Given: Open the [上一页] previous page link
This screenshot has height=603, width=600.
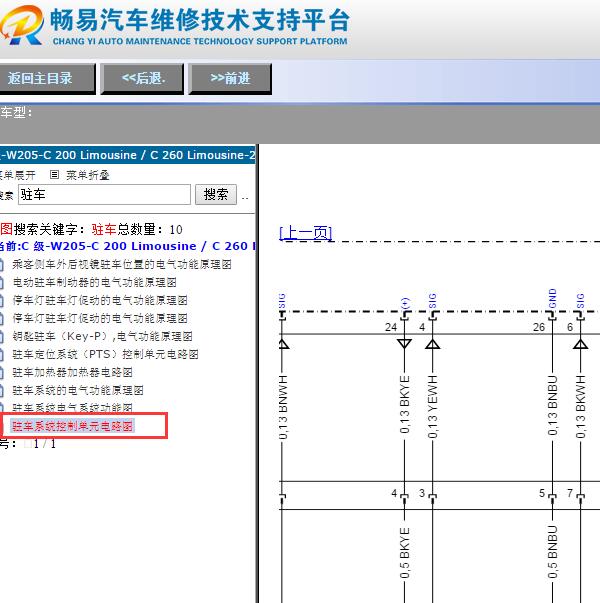Looking at the screenshot, I should (x=305, y=233).
